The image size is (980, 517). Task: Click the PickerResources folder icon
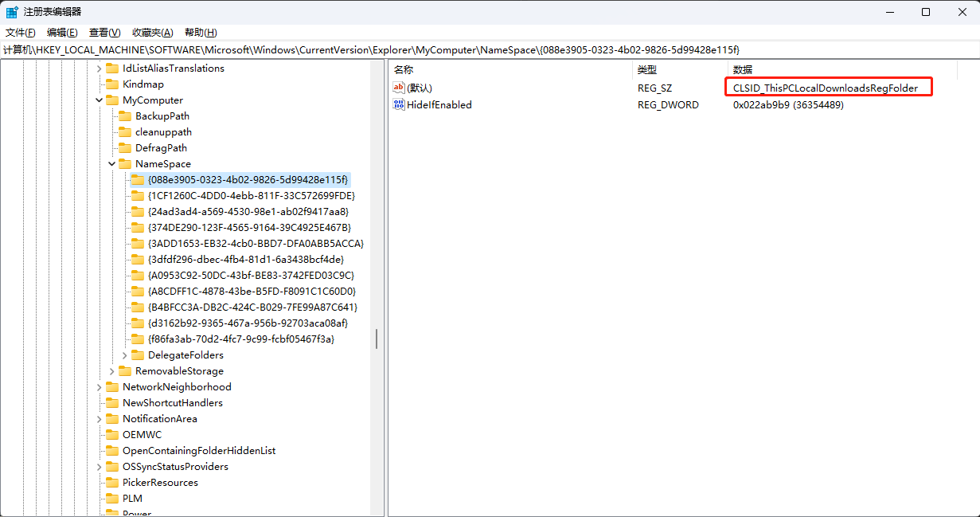click(x=112, y=483)
